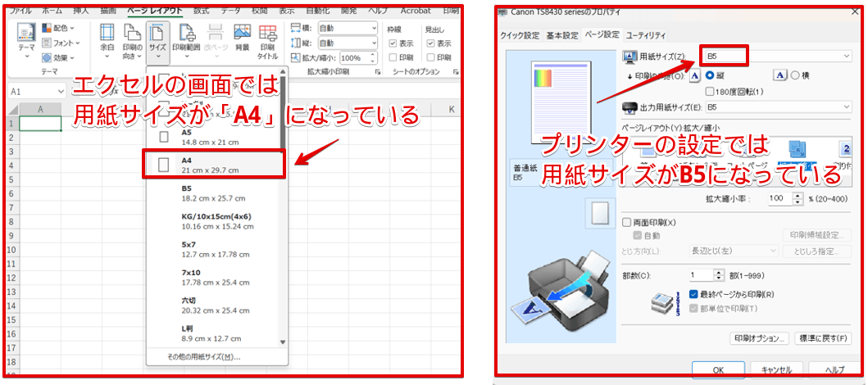Open シートのオプション dialog launcher
This screenshot has width=868, height=385.
tap(457, 72)
